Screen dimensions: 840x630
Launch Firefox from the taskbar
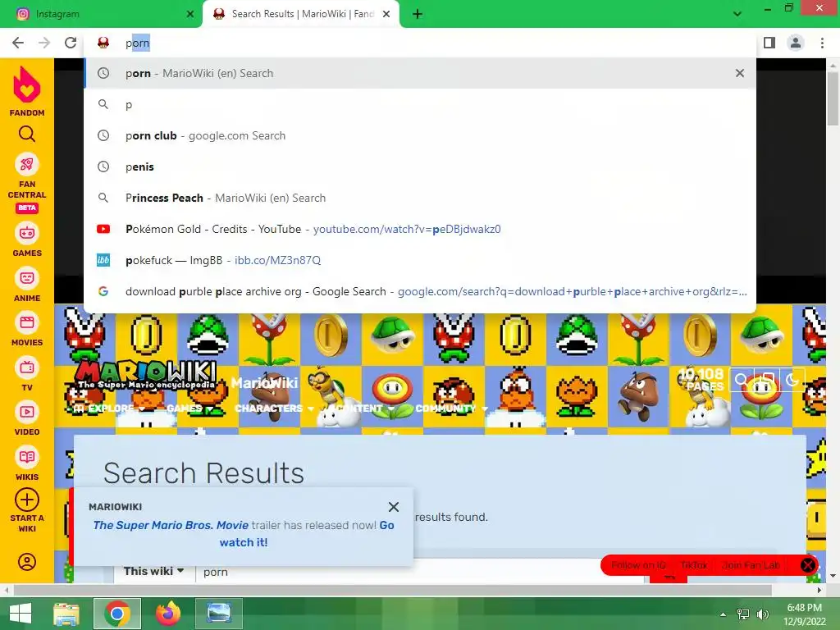[x=168, y=614]
